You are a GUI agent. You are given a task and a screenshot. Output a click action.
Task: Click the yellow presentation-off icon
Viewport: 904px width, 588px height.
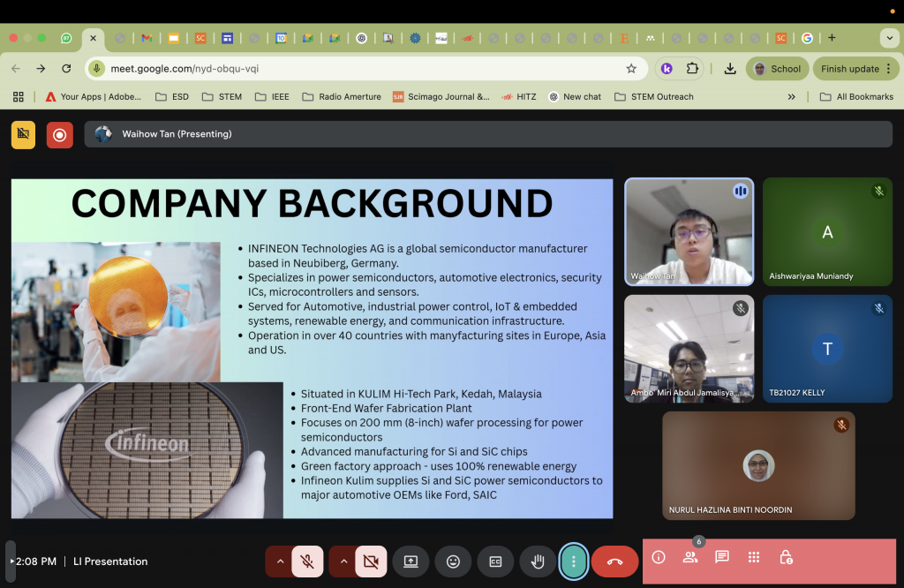pyautogui.click(x=23, y=134)
